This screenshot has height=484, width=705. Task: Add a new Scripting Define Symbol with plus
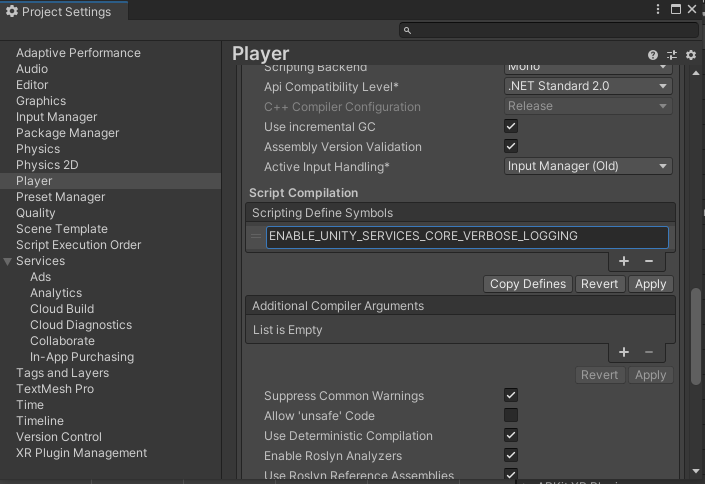[x=624, y=261]
